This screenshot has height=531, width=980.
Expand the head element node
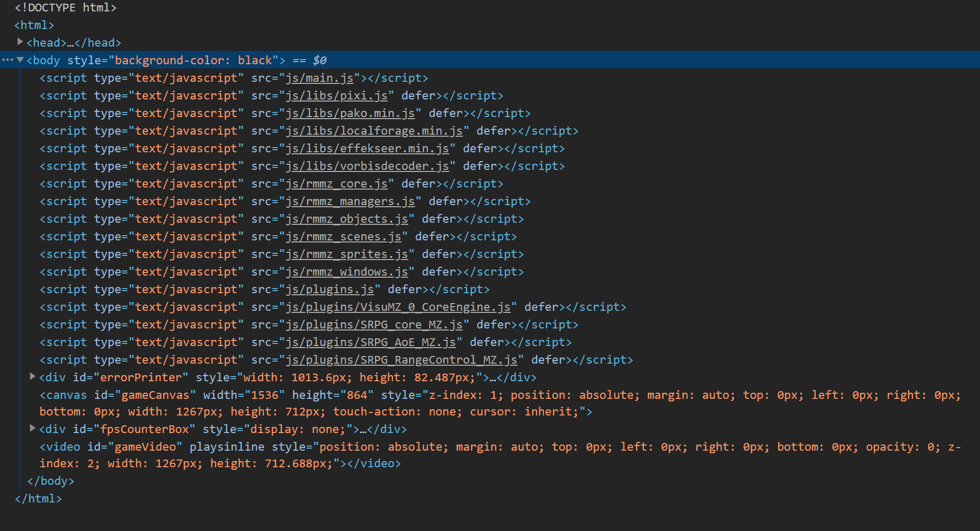coord(20,41)
